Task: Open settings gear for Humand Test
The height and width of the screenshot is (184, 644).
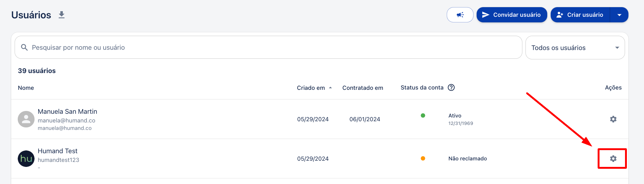Action: click(613, 159)
